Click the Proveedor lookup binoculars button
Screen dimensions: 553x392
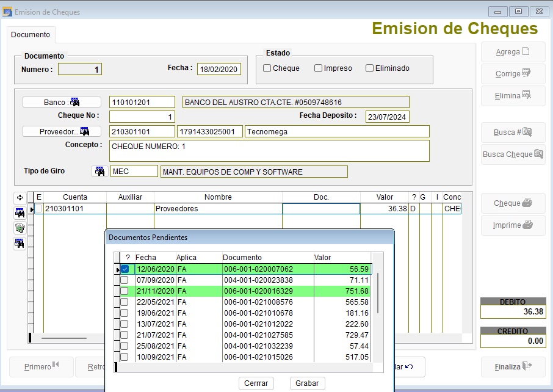click(62, 132)
